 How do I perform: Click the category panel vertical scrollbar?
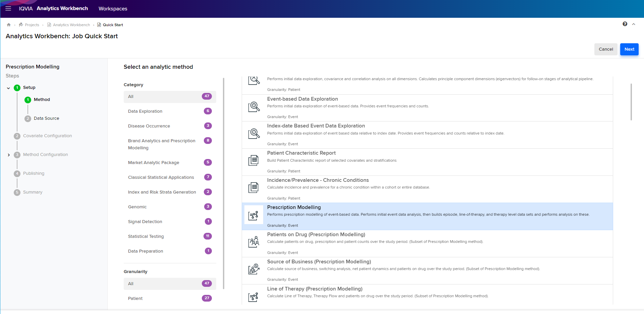223,184
